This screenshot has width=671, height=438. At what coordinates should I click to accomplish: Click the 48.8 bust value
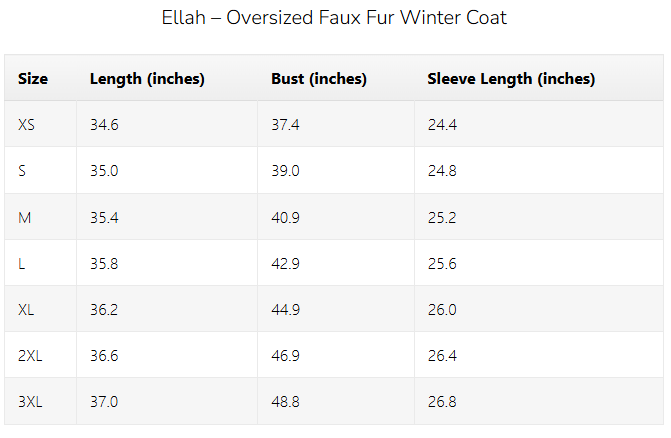tap(285, 401)
